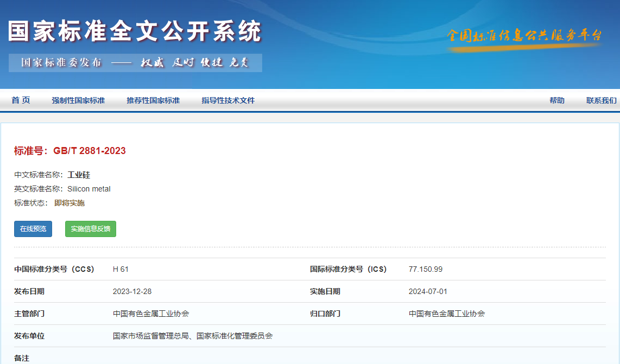Select 指导性技术文件 in navigation bar
620x364 pixels.
coord(228,100)
